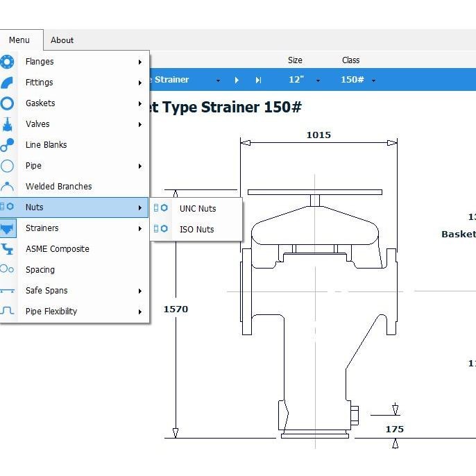Open the 150# class dropdown
The height and width of the screenshot is (476, 476).
click(x=374, y=80)
